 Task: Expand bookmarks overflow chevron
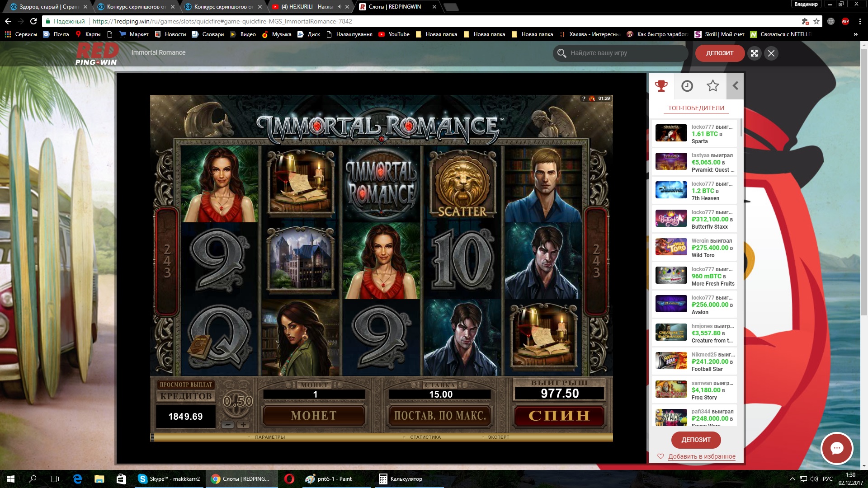[x=855, y=34]
